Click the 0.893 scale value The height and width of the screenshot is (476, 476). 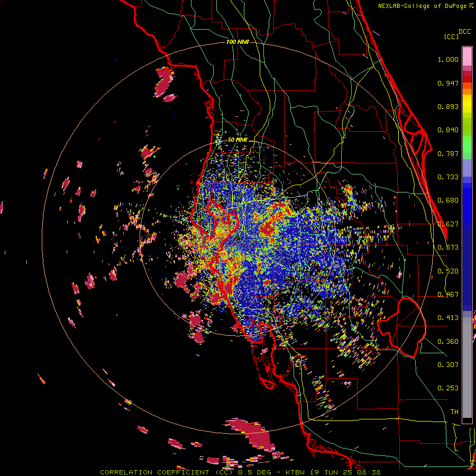pyautogui.click(x=448, y=106)
